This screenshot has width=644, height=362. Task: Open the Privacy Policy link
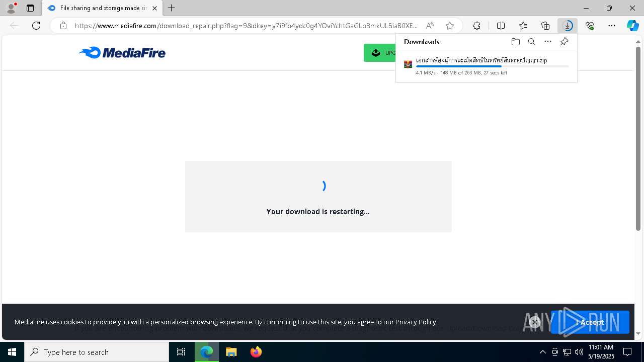tap(416, 322)
